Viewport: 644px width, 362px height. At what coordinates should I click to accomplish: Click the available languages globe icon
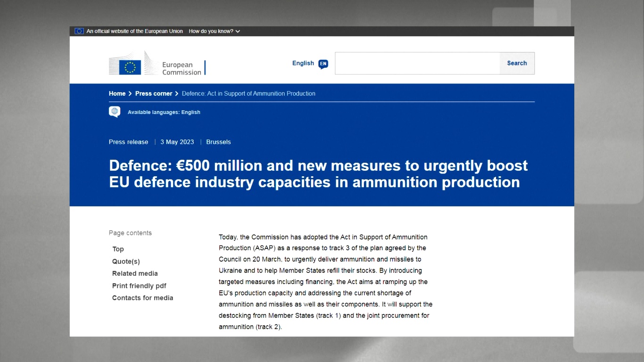115,112
